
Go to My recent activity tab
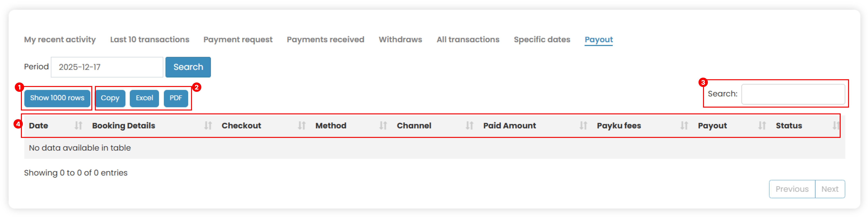pos(60,39)
